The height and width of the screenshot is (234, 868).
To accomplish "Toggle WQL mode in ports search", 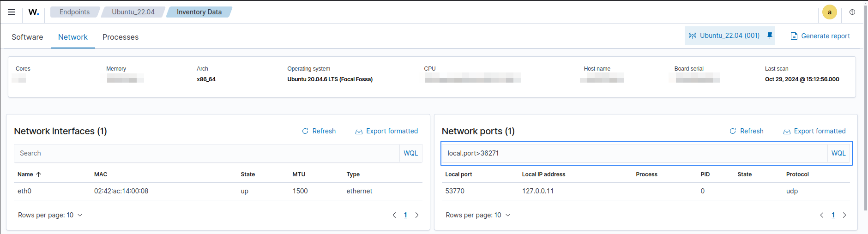I will pos(838,153).
